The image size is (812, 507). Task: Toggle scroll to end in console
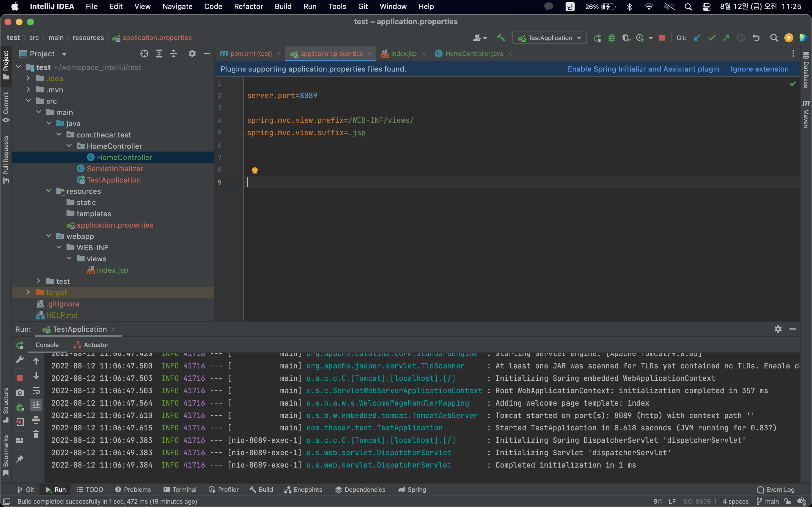pyautogui.click(x=36, y=405)
